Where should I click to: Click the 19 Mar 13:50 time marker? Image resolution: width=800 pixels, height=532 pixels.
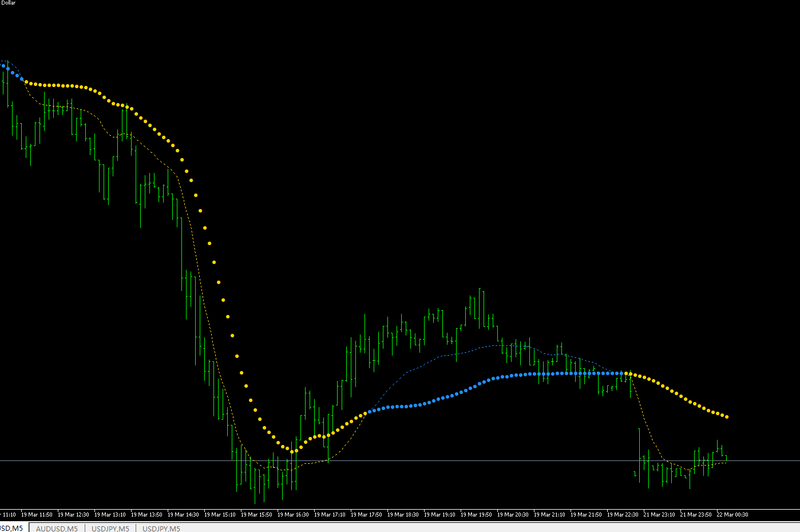point(146,515)
